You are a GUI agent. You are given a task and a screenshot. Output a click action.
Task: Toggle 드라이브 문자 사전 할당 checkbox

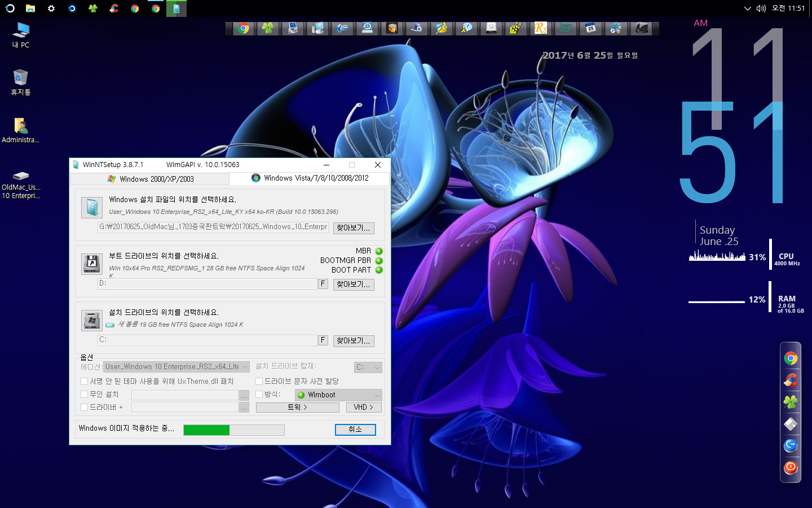coord(259,382)
